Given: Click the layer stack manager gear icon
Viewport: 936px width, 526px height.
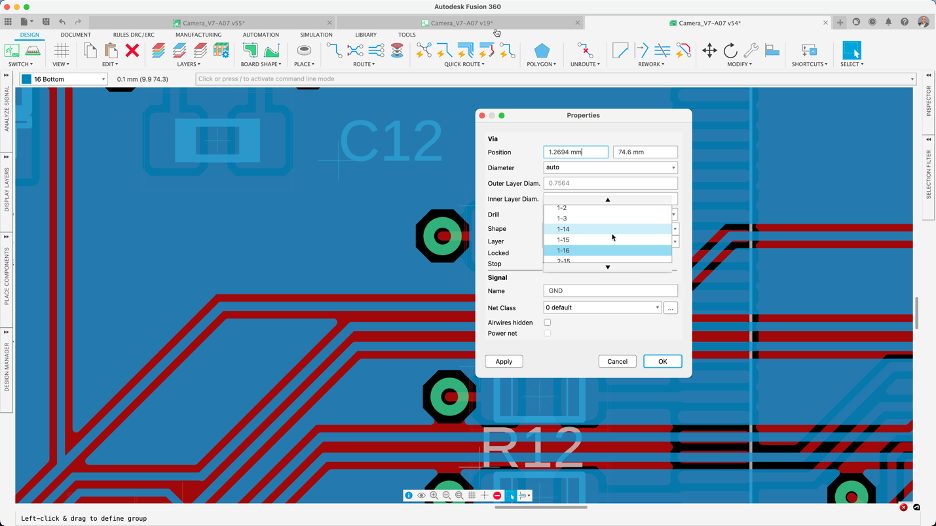Looking at the screenshot, I should pos(221,51).
